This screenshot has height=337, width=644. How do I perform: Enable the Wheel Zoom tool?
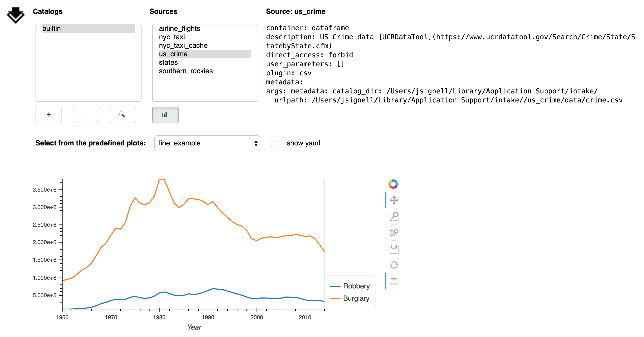[x=394, y=233]
